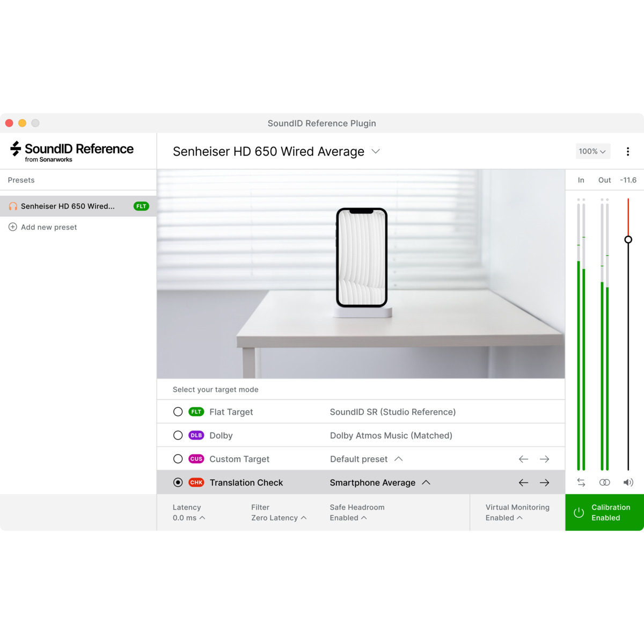Select the Custom Target radio button
Image resolution: width=644 pixels, height=644 pixels.
click(x=178, y=459)
